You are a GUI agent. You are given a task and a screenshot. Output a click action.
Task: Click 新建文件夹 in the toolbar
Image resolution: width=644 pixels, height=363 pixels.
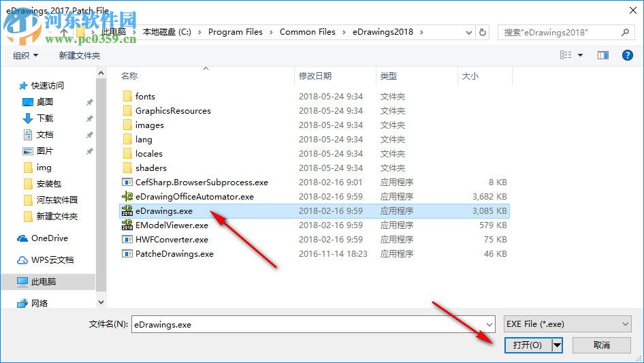[x=79, y=55]
